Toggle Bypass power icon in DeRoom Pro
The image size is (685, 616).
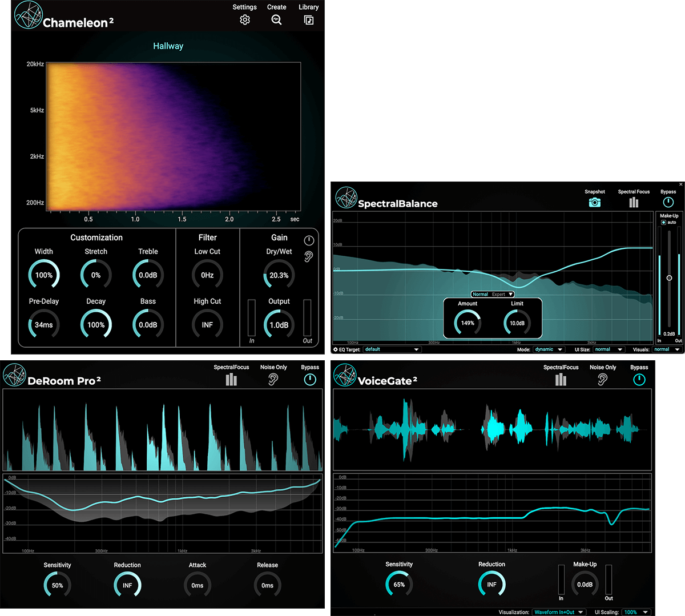[x=310, y=380]
